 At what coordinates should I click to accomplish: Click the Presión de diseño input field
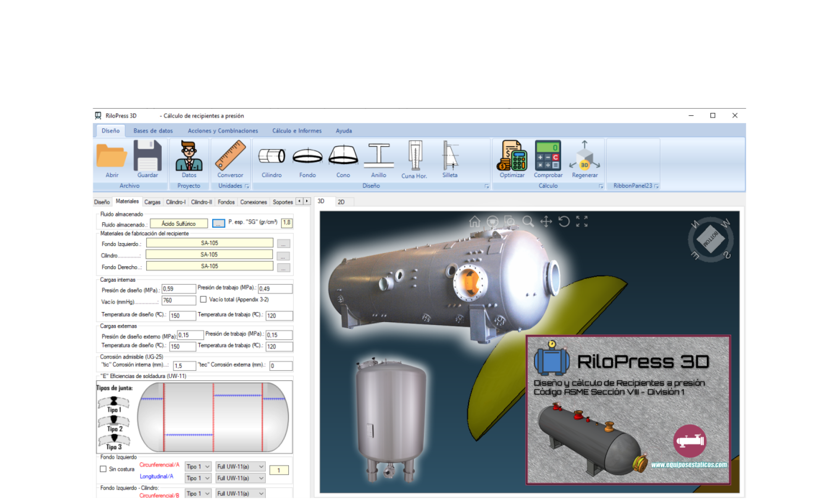pos(179,289)
